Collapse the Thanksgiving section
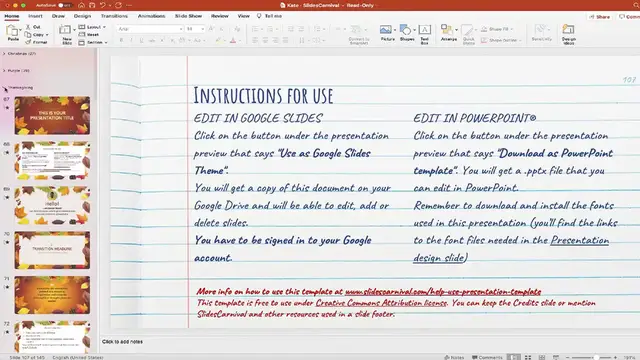 coord(5,88)
